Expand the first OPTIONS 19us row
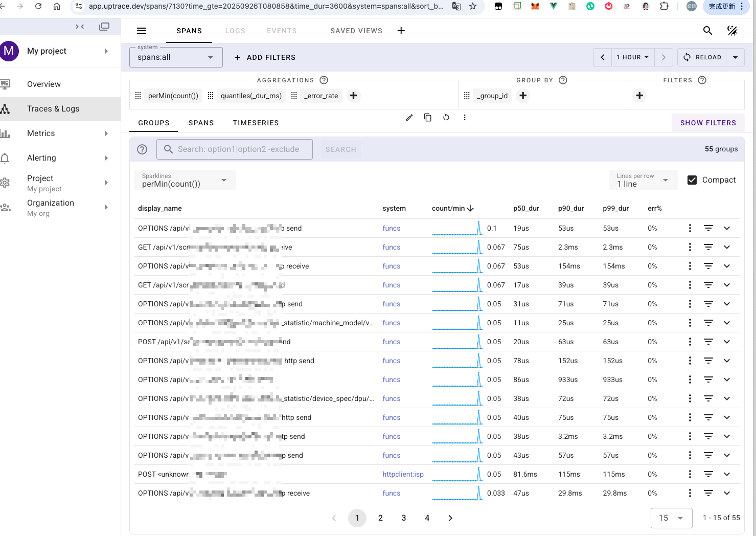The image size is (756, 536). (727, 228)
